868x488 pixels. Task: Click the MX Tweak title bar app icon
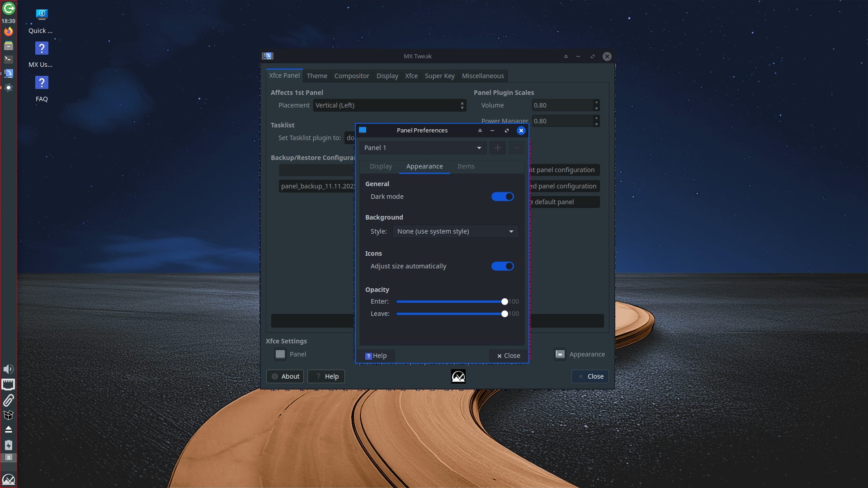click(x=268, y=56)
